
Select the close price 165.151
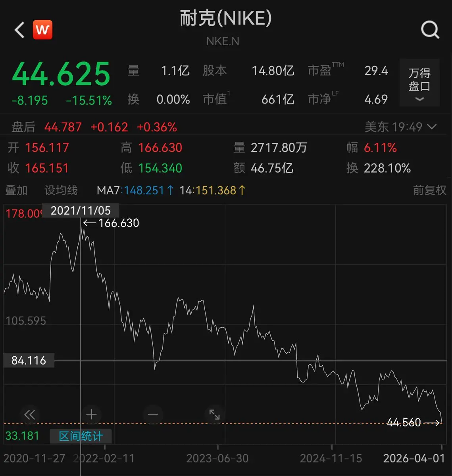(x=47, y=168)
